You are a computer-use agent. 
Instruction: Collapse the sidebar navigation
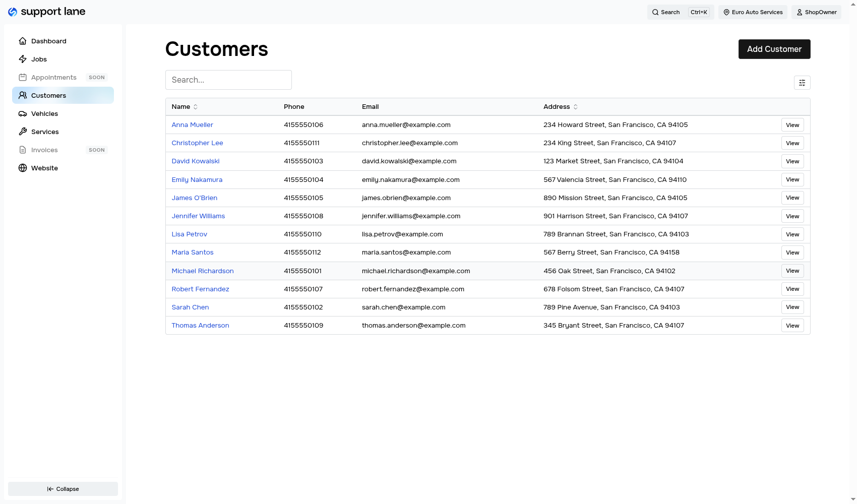[x=63, y=488]
